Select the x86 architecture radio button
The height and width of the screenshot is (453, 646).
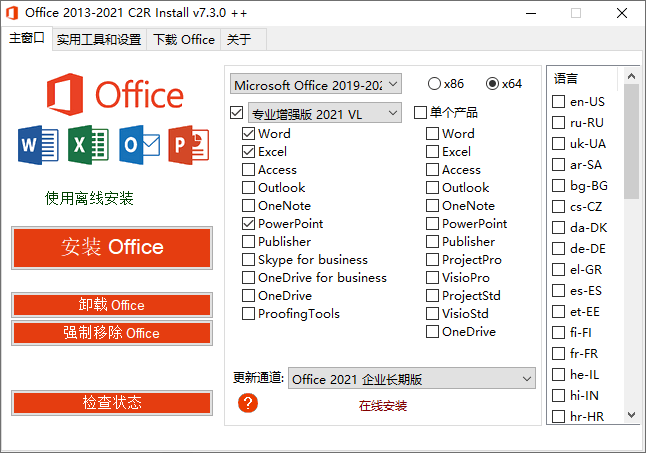[435, 84]
